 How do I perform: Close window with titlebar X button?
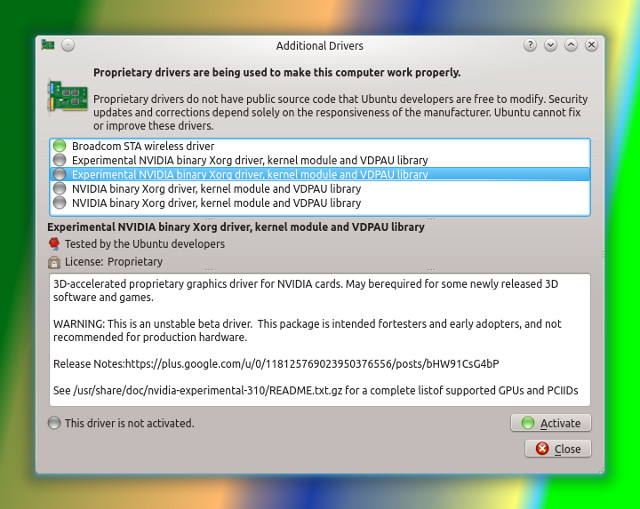591,45
